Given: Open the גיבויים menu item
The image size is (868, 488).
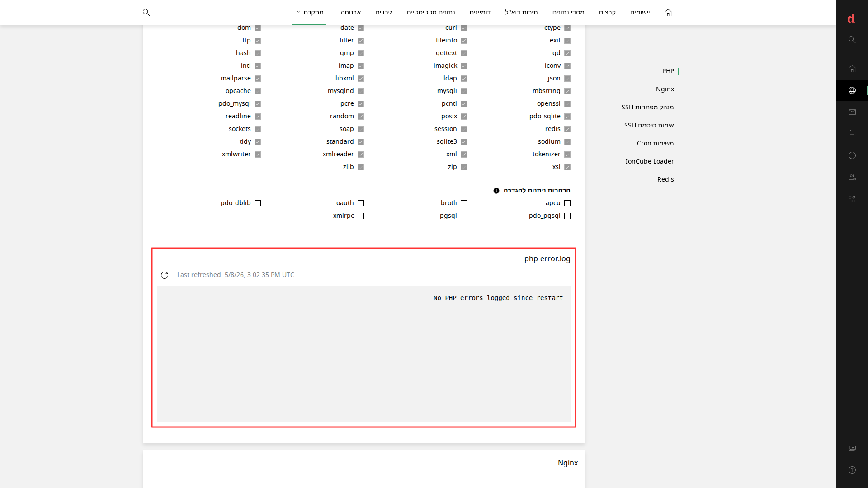Looking at the screenshot, I should pos(384,12).
